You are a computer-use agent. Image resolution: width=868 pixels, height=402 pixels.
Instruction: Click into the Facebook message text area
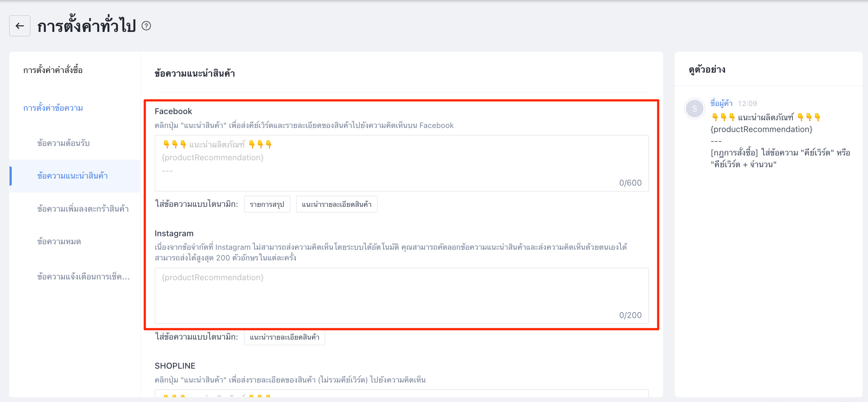tap(401, 163)
